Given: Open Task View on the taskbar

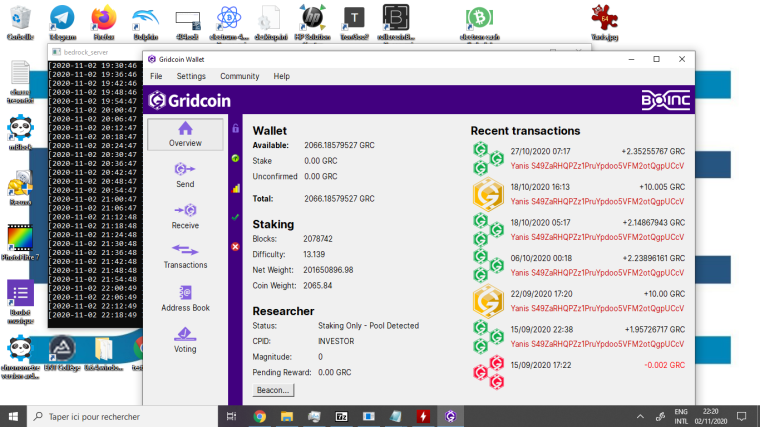Looking at the screenshot, I should click(232, 416).
